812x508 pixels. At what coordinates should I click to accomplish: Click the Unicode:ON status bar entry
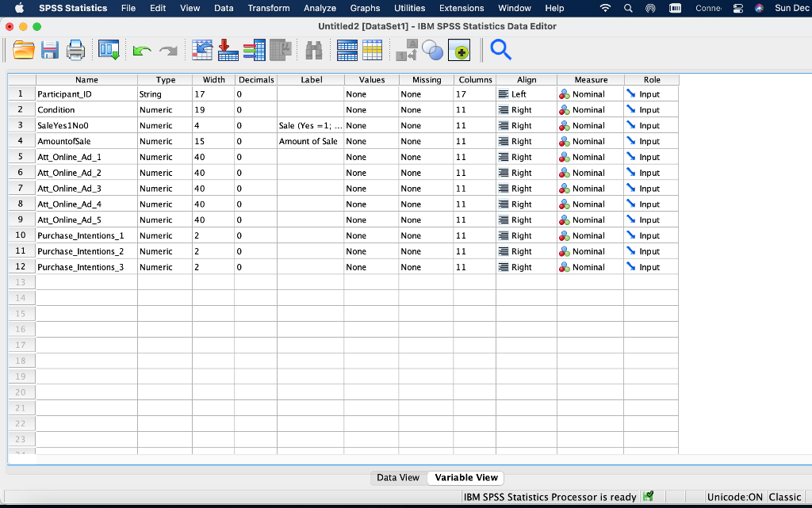(x=735, y=497)
